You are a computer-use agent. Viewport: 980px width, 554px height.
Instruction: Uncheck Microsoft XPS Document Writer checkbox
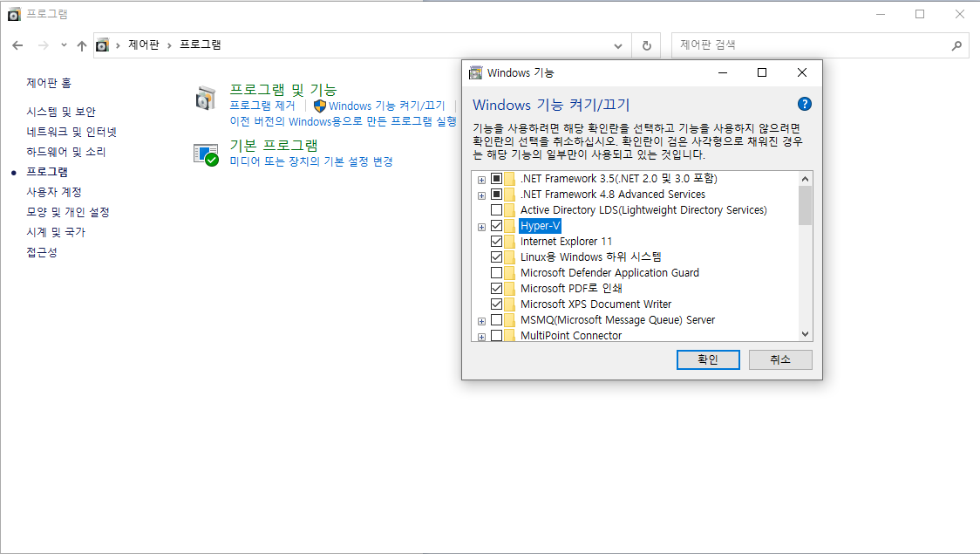tap(496, 304)
